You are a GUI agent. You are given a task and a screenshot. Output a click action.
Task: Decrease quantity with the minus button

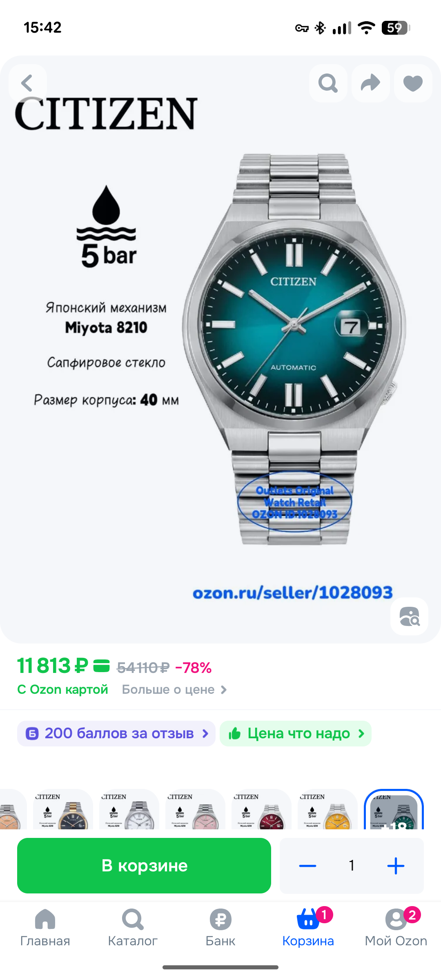click(x=307, y=866)
